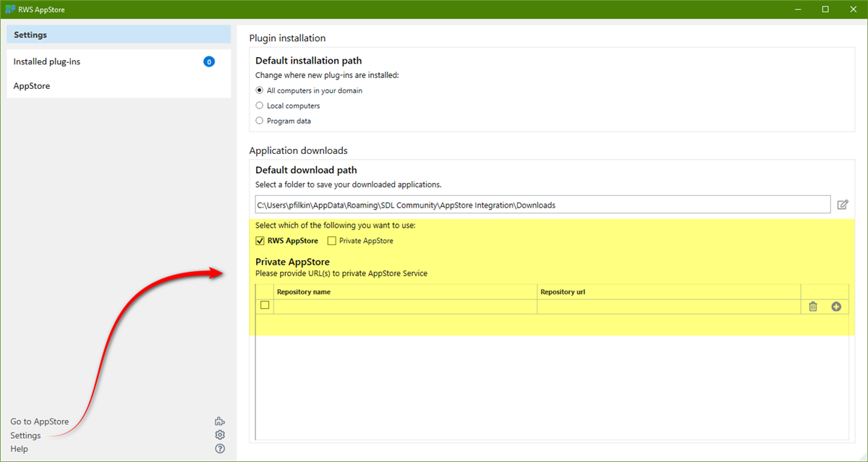Click the Help link at bottom left
This screenshot has width=868, height=462.
tap(19, 449)
